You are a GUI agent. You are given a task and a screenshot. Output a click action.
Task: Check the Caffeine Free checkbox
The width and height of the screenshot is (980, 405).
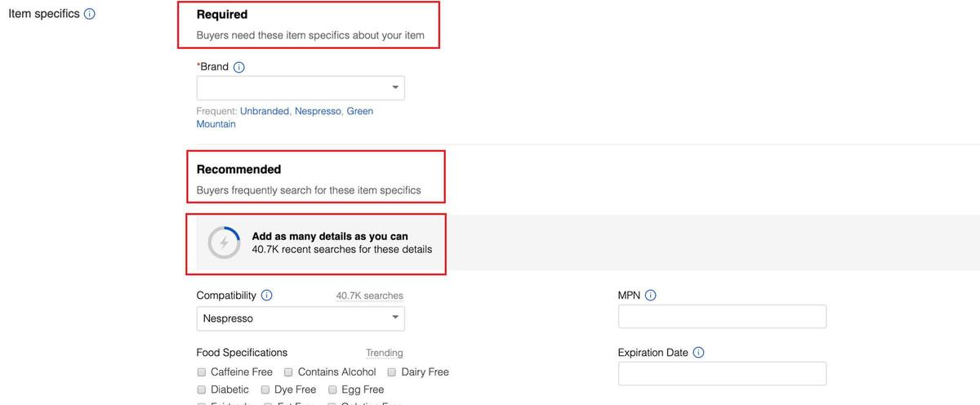coord(202,372)
